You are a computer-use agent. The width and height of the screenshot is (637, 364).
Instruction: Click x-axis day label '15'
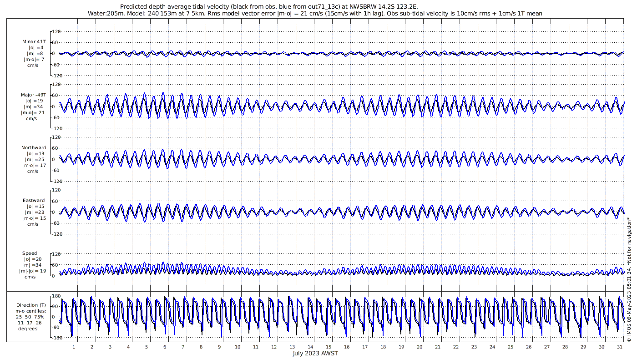(x=329, y=347)
